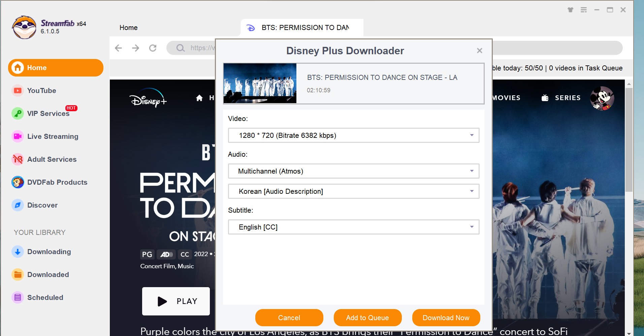Expand the Video resolution dropdown
This screenshot has width=644, height=336.
click(354, 135)
